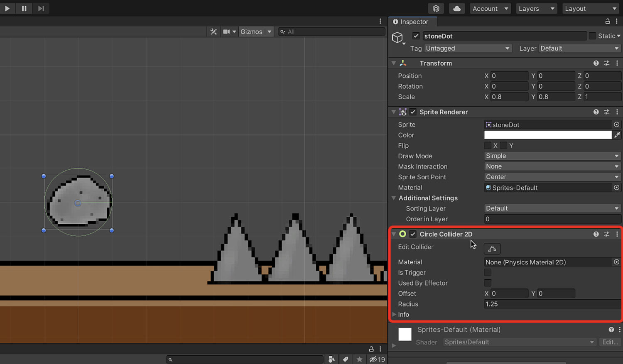Open the Gizmos dropdown arrow

pyautogui.click(x=269, y=32)
